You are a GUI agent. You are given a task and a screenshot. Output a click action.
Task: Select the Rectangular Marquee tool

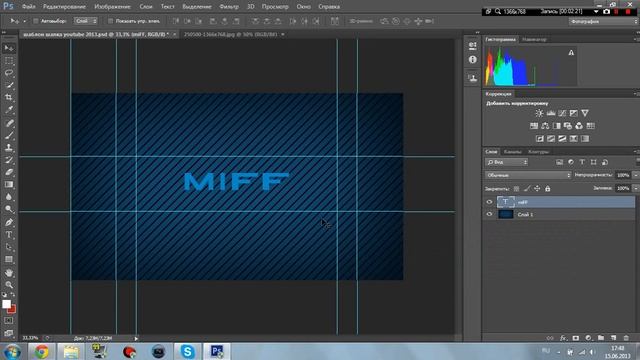(9, 61)
